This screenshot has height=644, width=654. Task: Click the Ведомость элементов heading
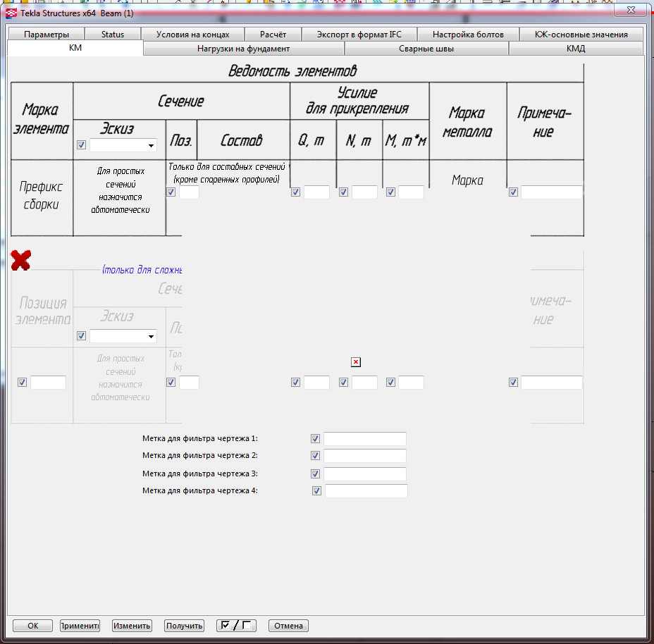click(x=292, y=71)
